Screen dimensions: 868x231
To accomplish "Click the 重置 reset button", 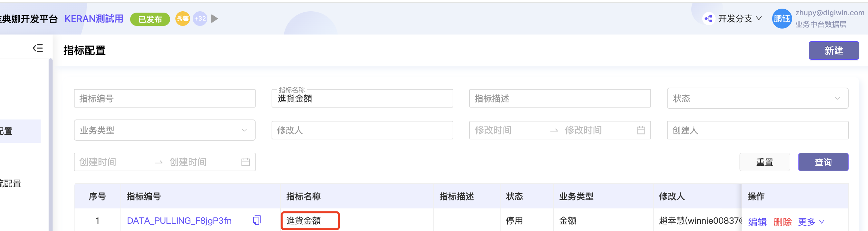I will (764, 162).
